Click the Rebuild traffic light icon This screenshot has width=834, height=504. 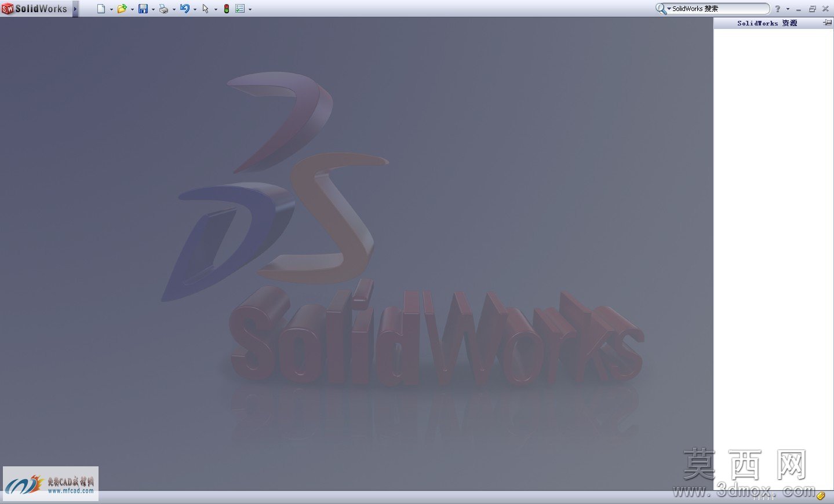click(227, 9)
